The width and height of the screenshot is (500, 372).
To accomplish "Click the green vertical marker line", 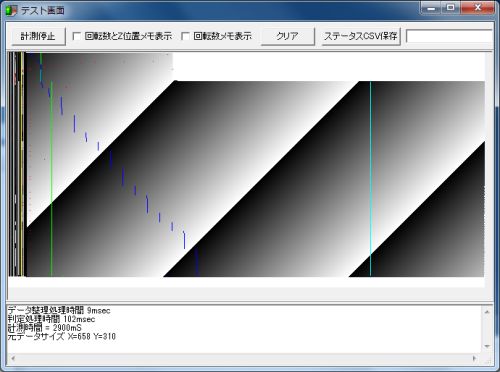I will point(51,179).
